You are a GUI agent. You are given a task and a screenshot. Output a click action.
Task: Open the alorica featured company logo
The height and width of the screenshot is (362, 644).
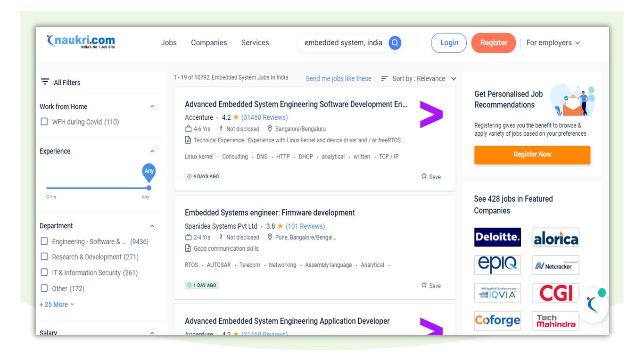(x=556, y=237)
